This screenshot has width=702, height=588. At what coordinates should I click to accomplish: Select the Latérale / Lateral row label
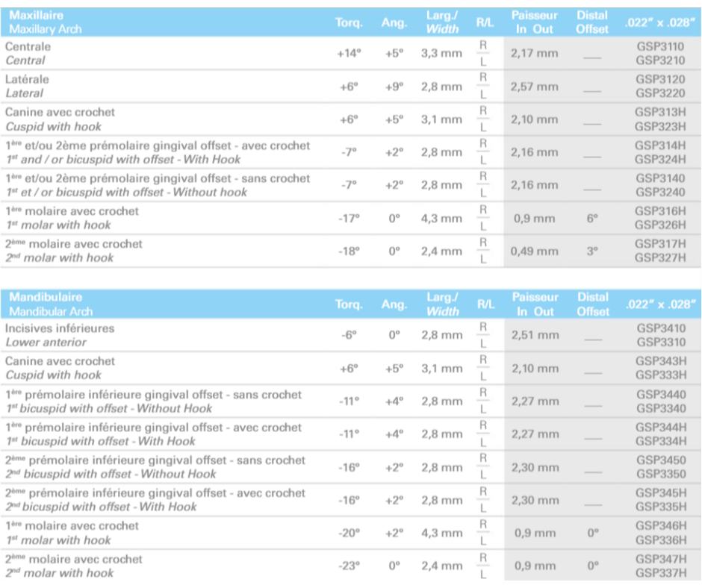pos(28,86)
